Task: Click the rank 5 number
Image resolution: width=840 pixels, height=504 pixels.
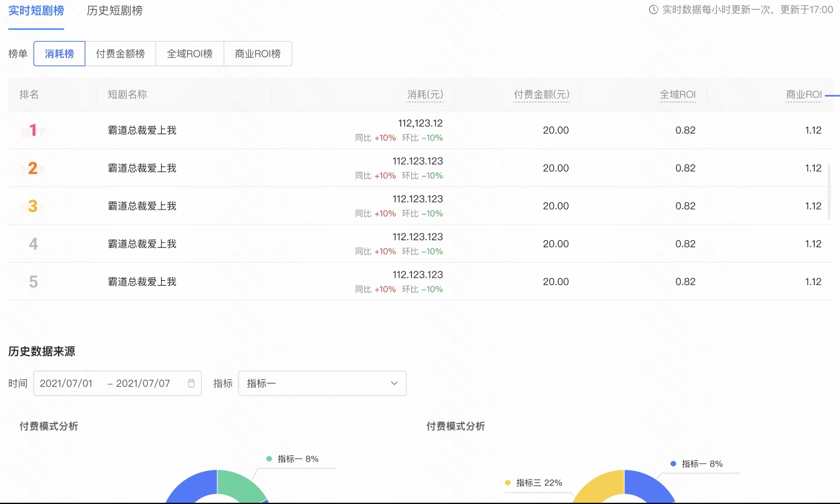Action: click(33, 282)
